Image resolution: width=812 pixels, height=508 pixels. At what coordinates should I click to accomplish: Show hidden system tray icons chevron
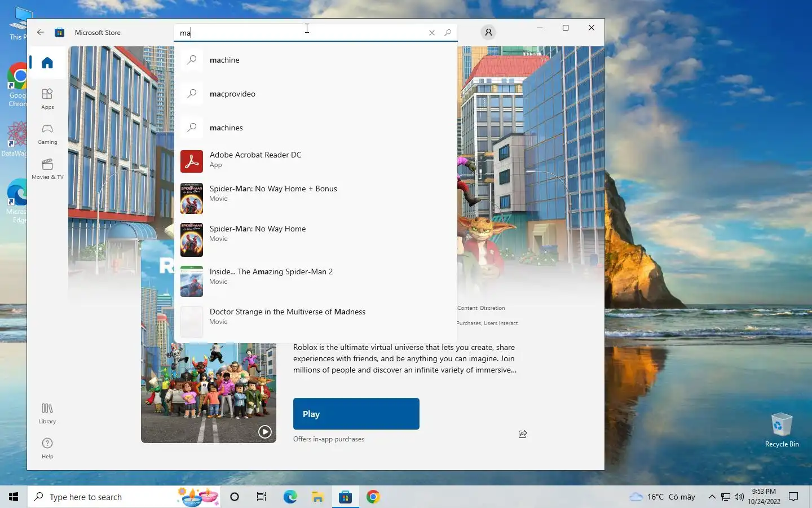pos(712,497)
